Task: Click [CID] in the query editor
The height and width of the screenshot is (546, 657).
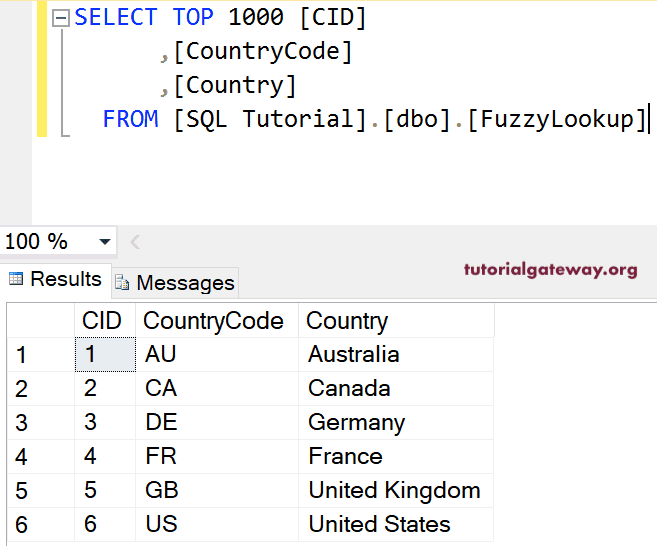Action: coord(333,18)
